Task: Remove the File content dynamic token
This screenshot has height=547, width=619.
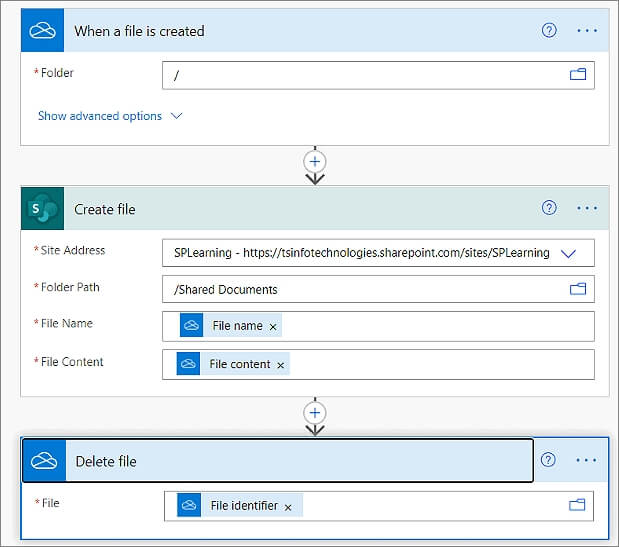Action: [280, 365]
